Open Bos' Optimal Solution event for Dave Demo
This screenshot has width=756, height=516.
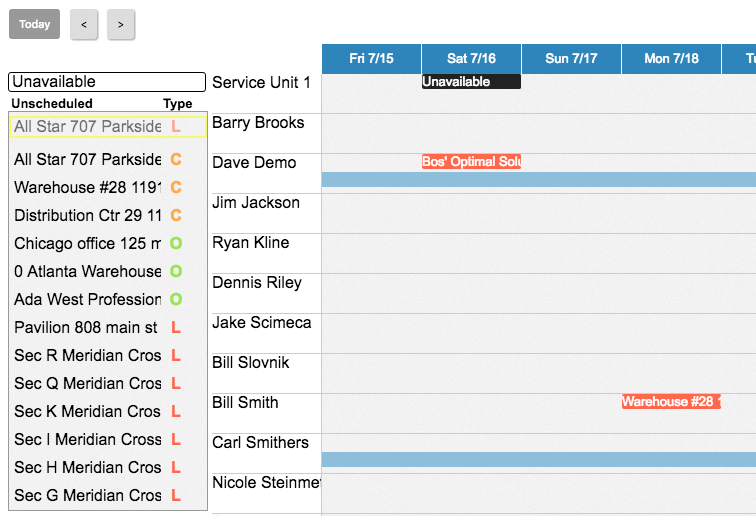(x=471, y=161)
